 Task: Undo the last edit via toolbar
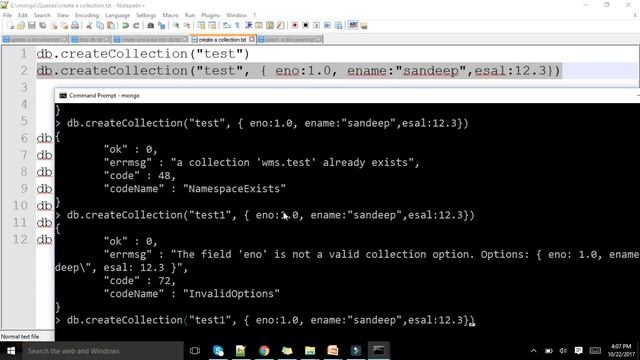(125, 25)
